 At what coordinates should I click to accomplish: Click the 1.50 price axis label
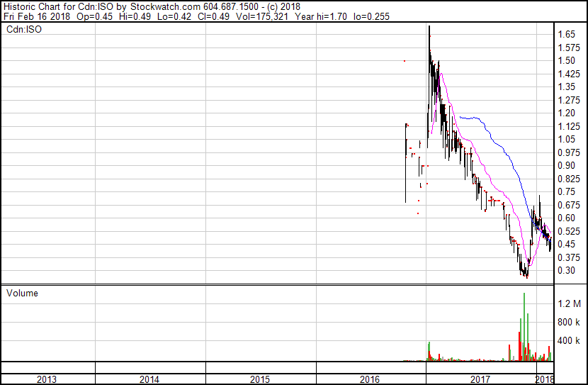click(566, 61)
